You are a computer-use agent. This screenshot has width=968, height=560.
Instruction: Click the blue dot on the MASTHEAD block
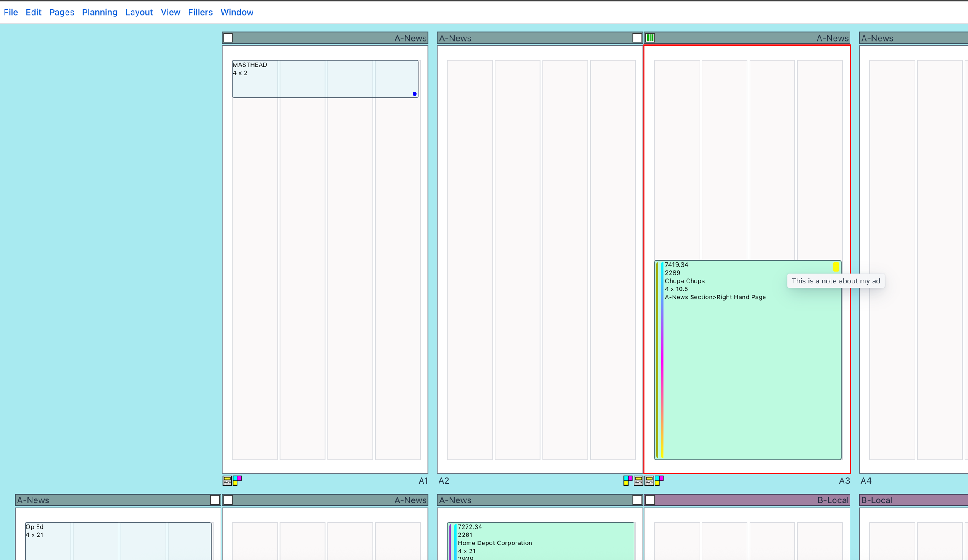[414, 94]
